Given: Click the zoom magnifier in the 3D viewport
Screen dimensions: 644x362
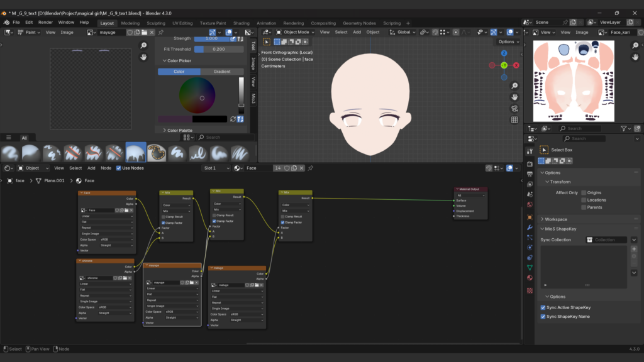Looking at the screenshot, I should click(514, 85).
